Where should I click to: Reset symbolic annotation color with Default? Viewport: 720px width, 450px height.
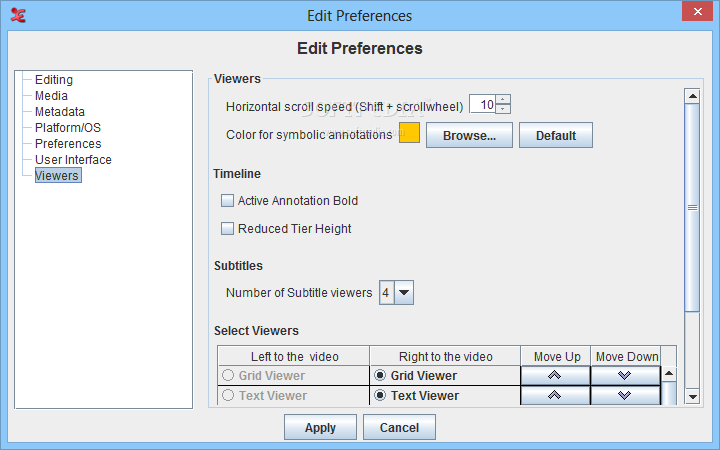[556, 135]
